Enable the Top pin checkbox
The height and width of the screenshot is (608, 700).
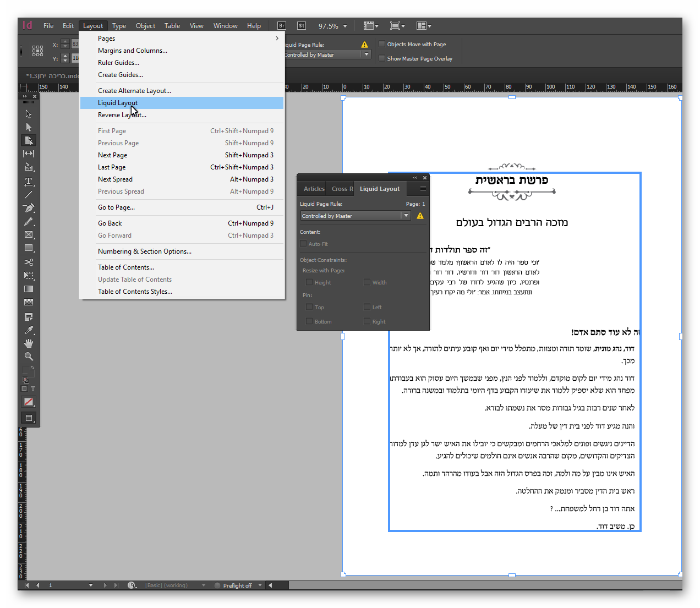pyautogui.click(x=309, y=307)
